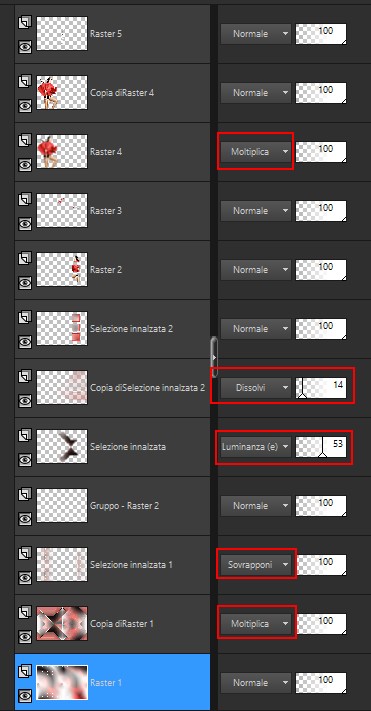Click the layer type icon of Copia diRaster 4
Image resolution: width=371 pixels, height=711 pixels.
coord(25,81)
